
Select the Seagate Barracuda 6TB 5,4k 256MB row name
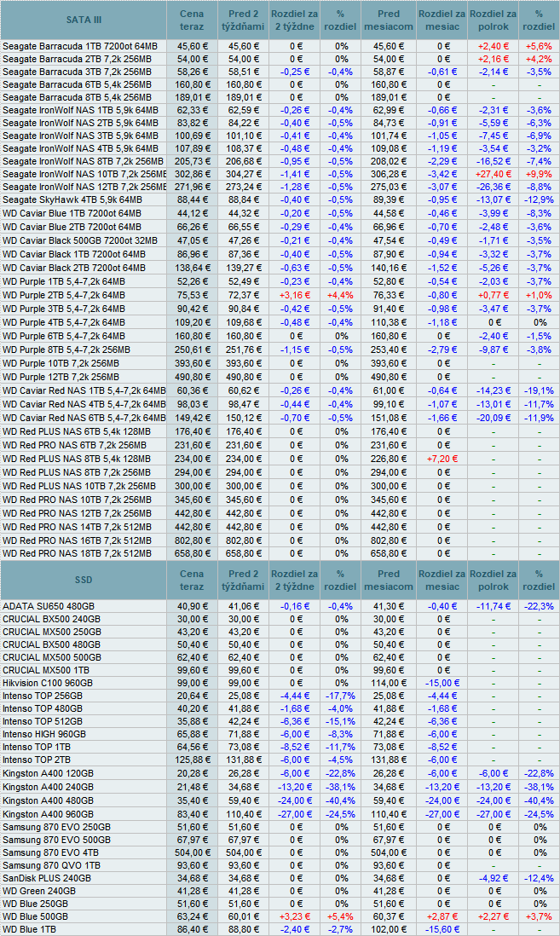click(x=77, y=84)
